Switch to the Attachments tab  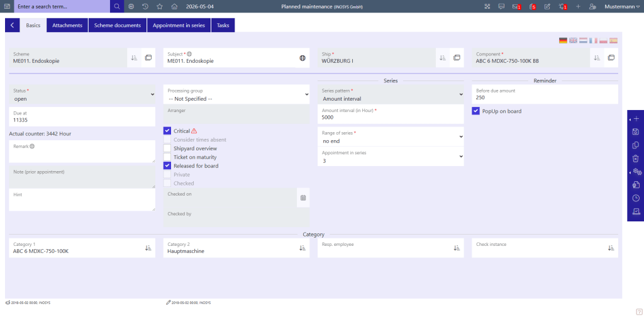67,25
